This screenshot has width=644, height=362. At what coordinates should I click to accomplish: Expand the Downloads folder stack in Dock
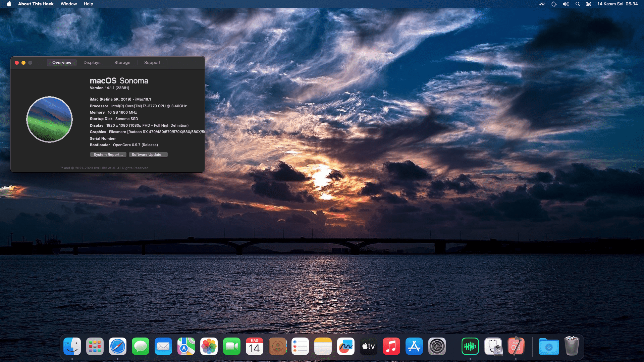(549, 346)
